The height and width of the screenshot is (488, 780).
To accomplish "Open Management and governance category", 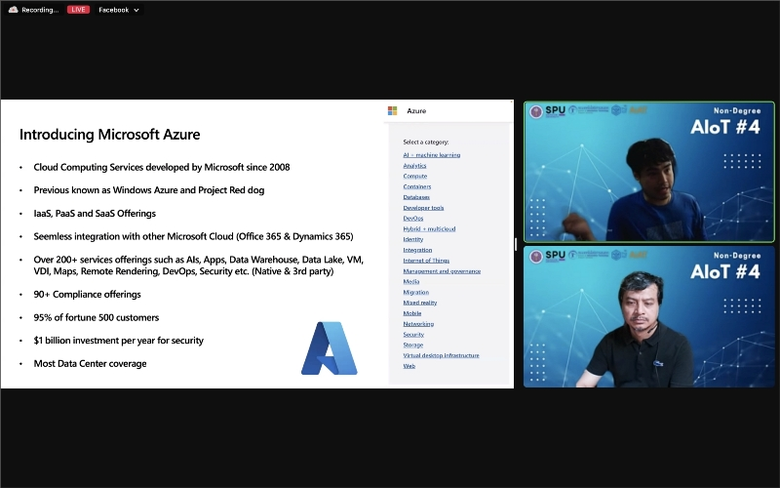I will (441, 271).
